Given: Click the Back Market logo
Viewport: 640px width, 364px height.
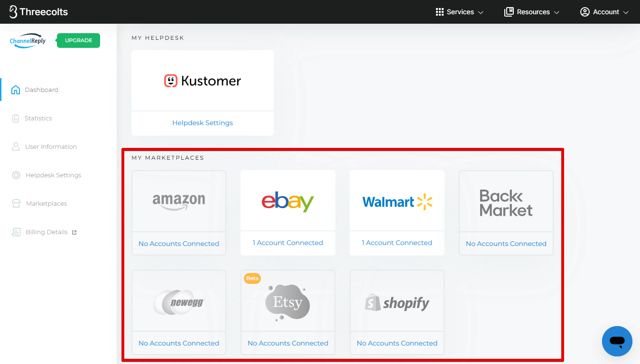Looking at the screenshot, I should point(506,203).
